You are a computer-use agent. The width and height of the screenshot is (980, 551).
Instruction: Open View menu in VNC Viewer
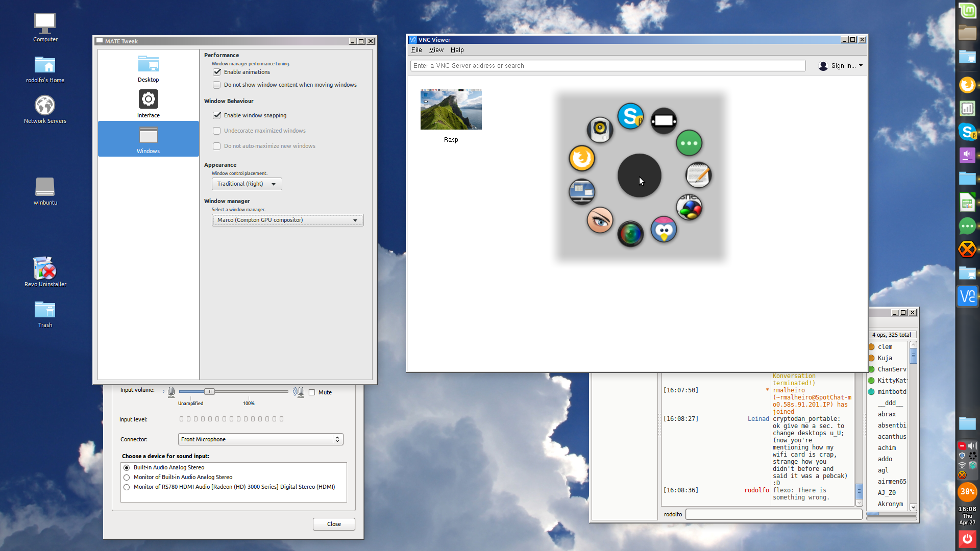click(x=436, y=50)
